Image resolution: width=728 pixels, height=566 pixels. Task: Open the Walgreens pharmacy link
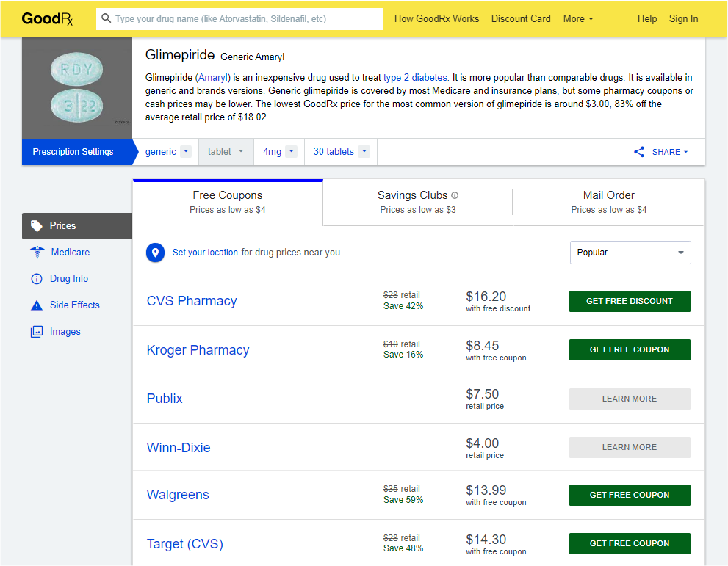(x=178, y=495)
